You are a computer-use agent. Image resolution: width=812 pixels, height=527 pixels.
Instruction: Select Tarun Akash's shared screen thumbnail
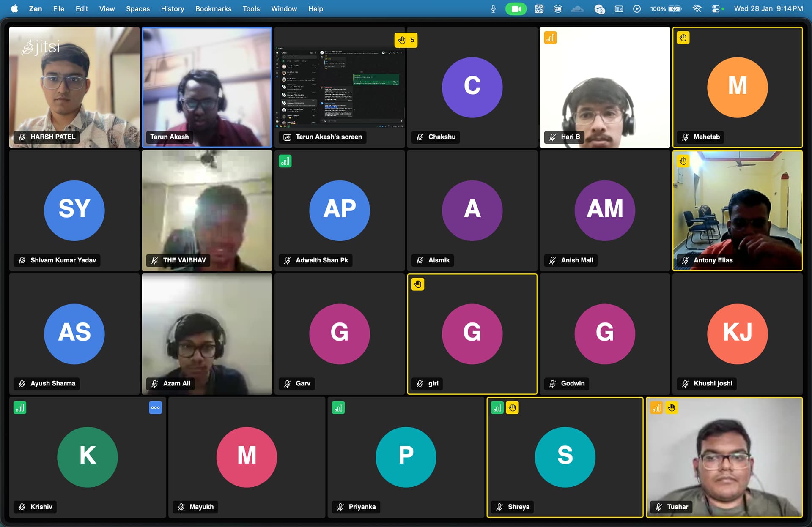click(340, 87)
